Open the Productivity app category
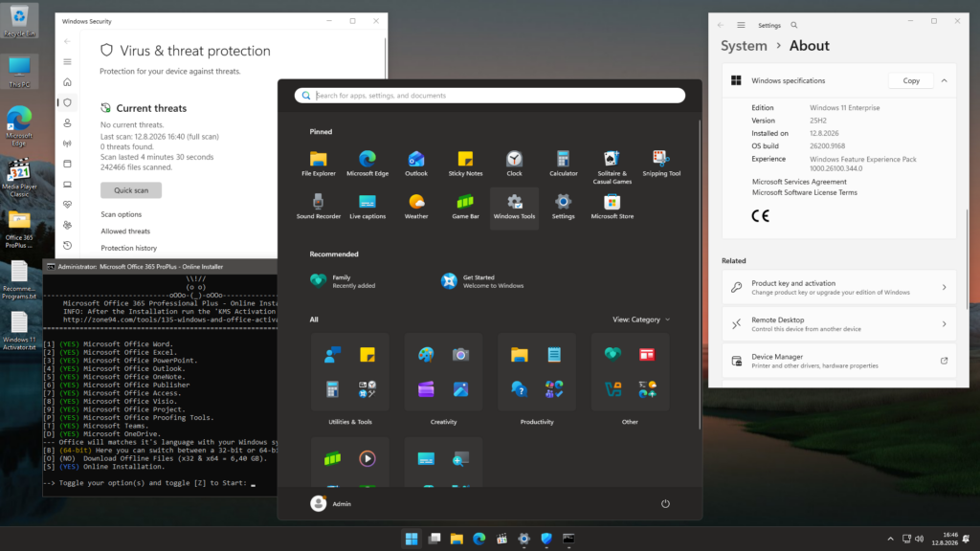The image size is (980, 551). point(537,372)
